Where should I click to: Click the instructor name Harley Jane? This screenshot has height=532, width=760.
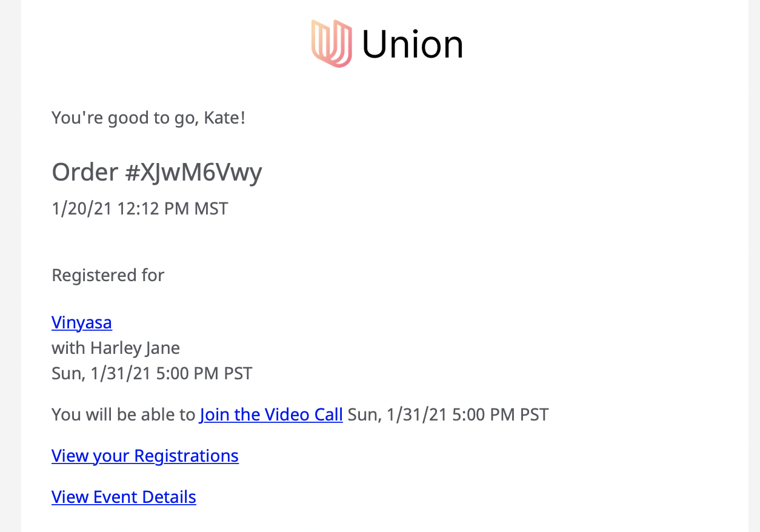[x=135, y=348]
